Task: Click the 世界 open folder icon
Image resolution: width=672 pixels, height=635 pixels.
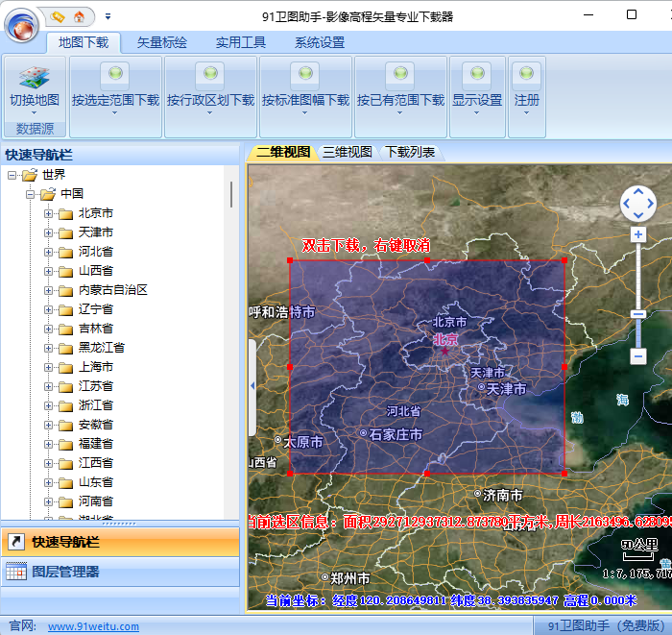Action: [x=30, y=175]
